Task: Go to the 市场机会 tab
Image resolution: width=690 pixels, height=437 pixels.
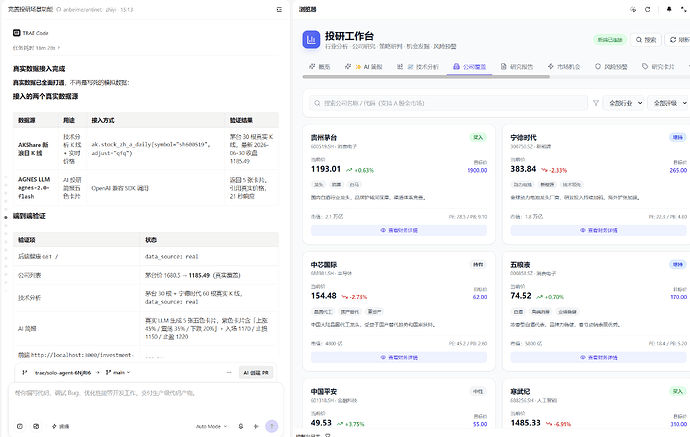Action: 564,66
